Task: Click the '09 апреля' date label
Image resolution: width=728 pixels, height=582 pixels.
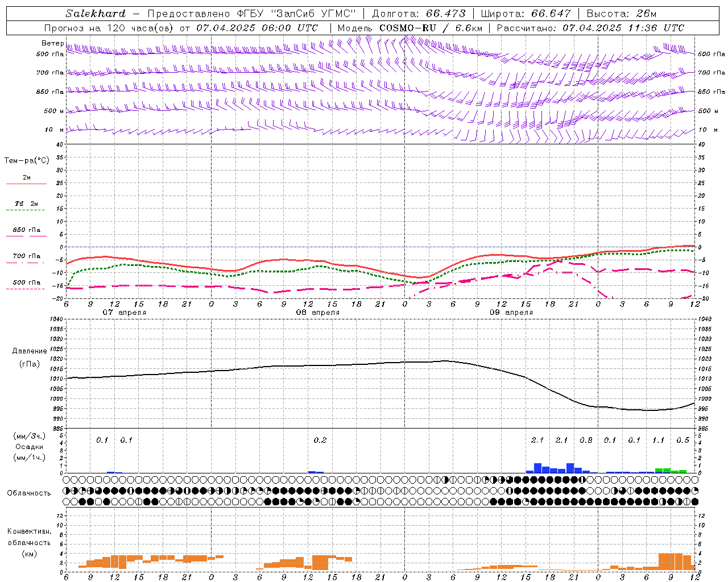Action: 511,313
